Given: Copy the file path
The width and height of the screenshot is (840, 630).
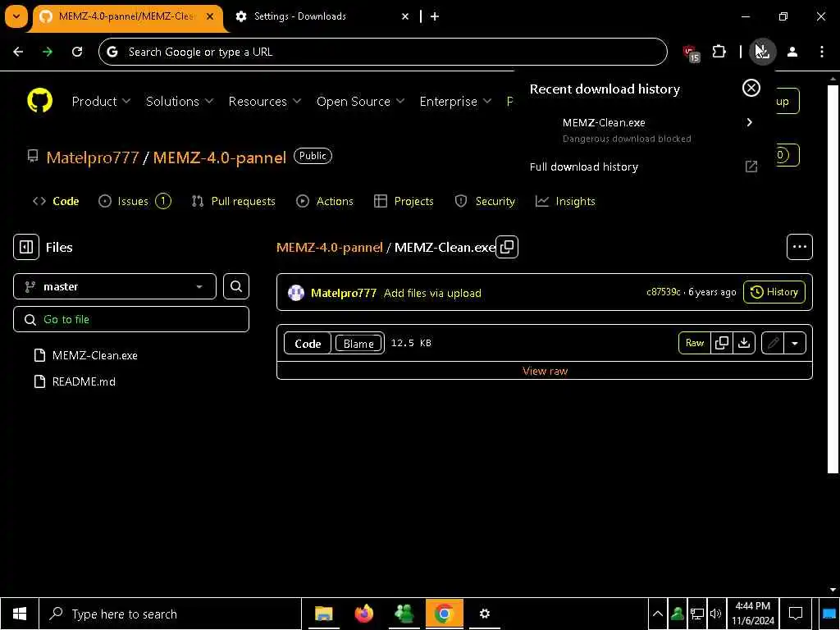Looking at the screenshot, I should pos(507,247).
